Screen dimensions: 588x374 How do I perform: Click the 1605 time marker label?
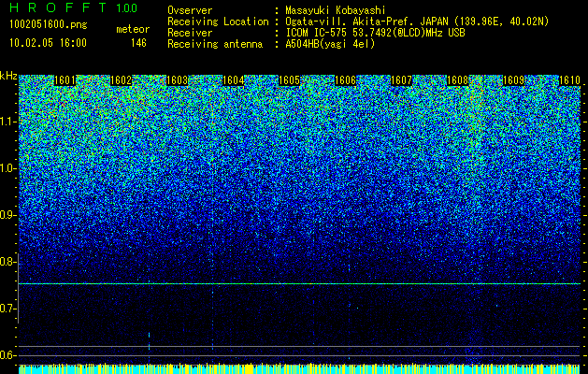click(290, 80)
